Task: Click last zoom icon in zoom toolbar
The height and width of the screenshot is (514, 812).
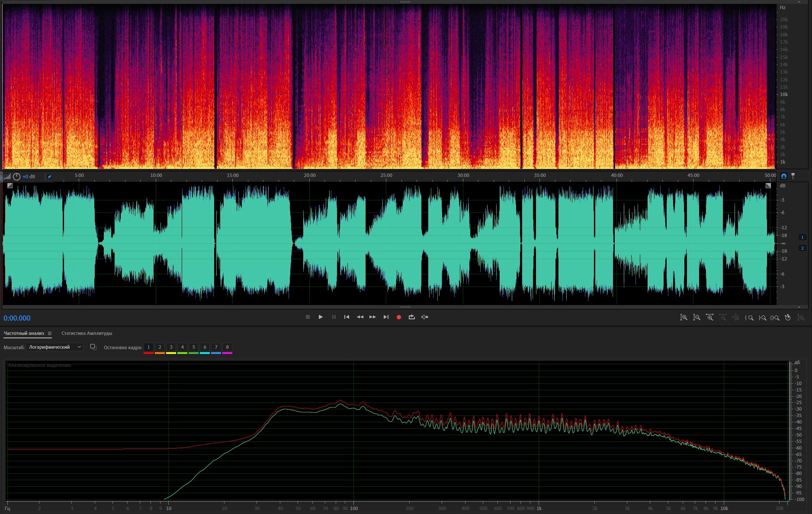Action: pyautogui.click(x=801, y=318)
